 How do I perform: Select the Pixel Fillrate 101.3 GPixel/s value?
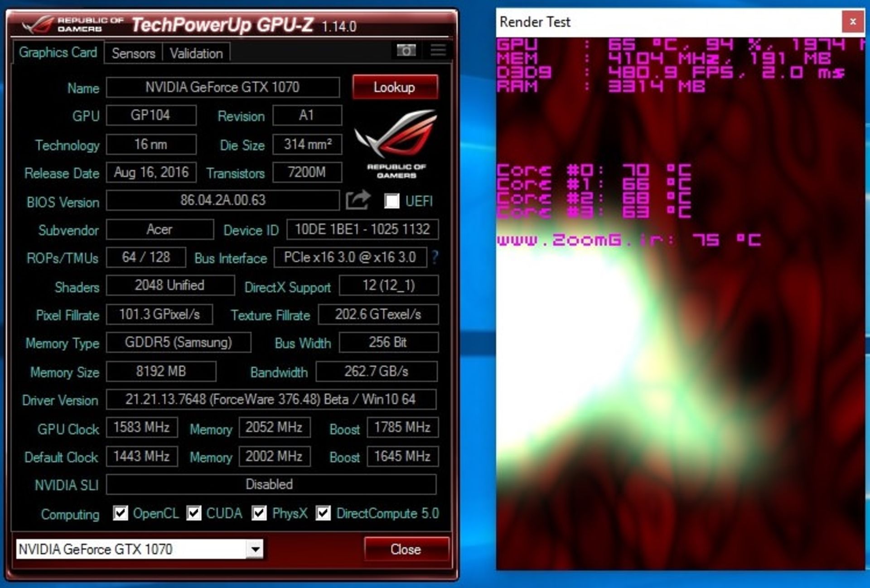click(x=159, y=314)
